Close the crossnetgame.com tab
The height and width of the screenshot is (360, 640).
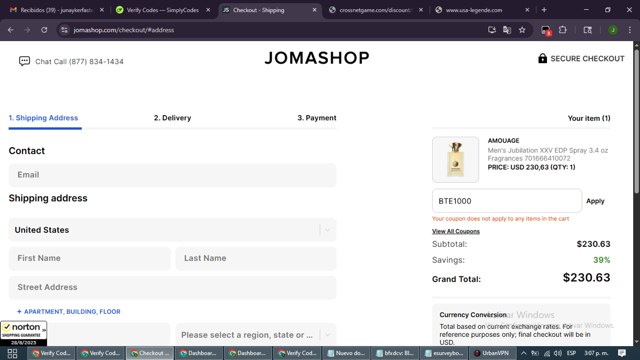(421, 10)
